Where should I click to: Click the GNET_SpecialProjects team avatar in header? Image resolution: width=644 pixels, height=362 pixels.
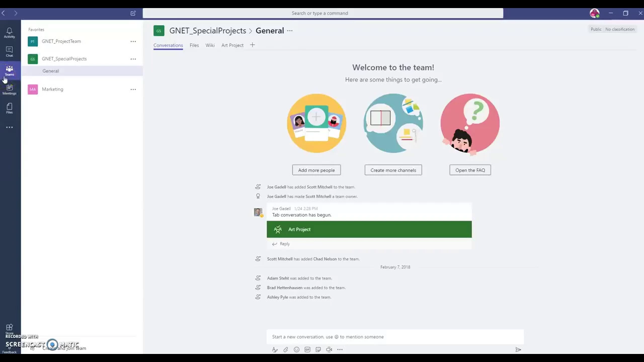point(159,31)
